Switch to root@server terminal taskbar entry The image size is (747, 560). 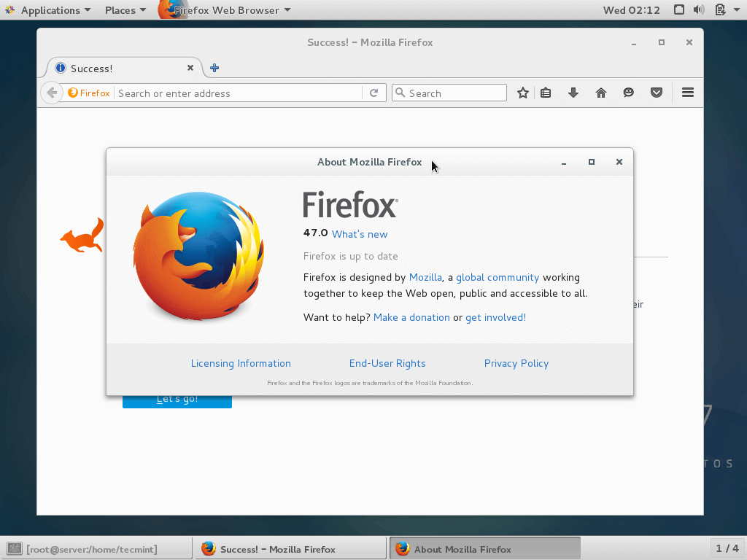[96, 548]
